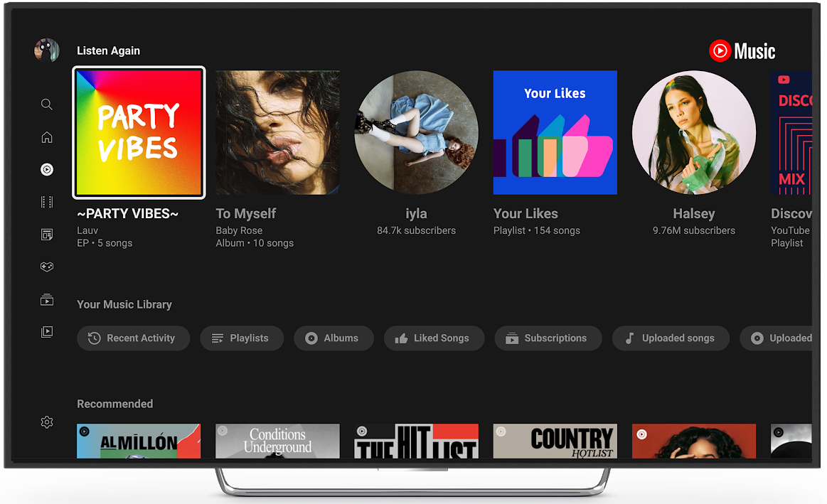827x504 pixels.
Task: Open the Library play-square sidebar icon
Action: click(47, 331)
